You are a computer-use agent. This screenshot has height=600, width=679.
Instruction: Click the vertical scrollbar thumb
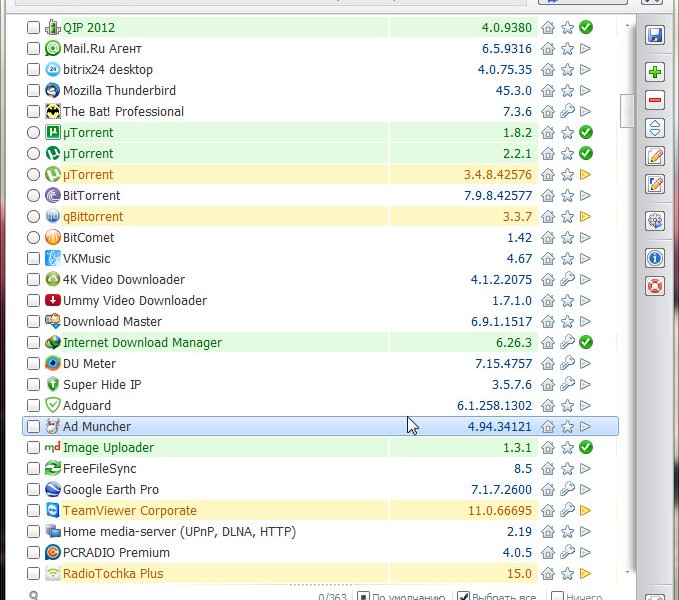(627, 111)
